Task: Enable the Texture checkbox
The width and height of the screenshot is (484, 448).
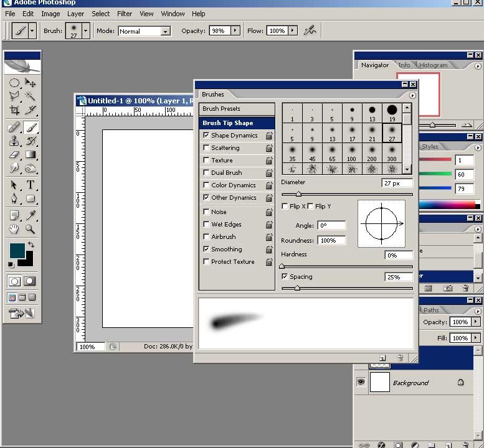Action: click(x=206, y=160)
